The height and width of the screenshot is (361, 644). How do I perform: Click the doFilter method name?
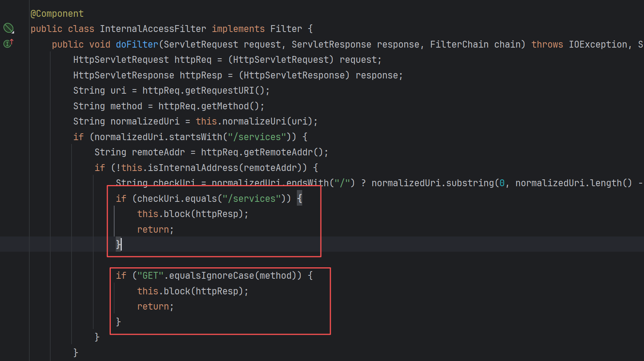click(137, 45)
